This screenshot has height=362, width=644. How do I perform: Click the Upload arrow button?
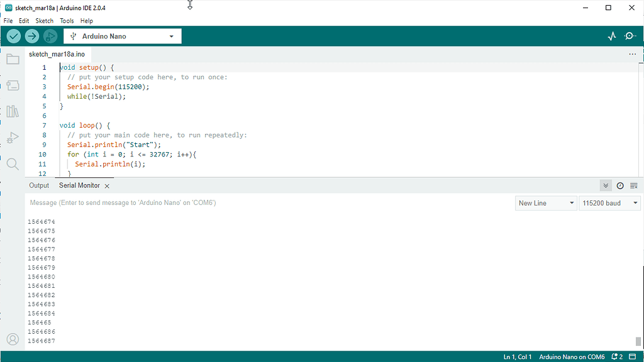point(31,36)
